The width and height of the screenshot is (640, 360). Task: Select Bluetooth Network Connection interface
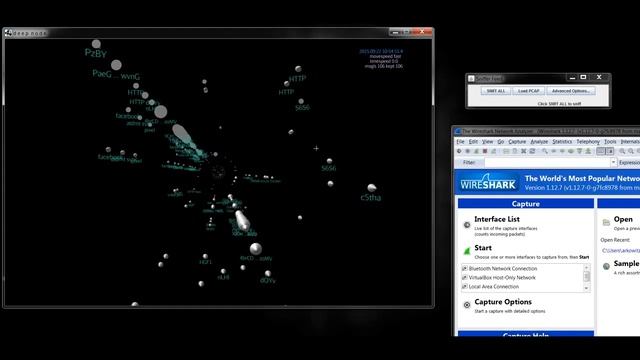[x=503, y=269]
